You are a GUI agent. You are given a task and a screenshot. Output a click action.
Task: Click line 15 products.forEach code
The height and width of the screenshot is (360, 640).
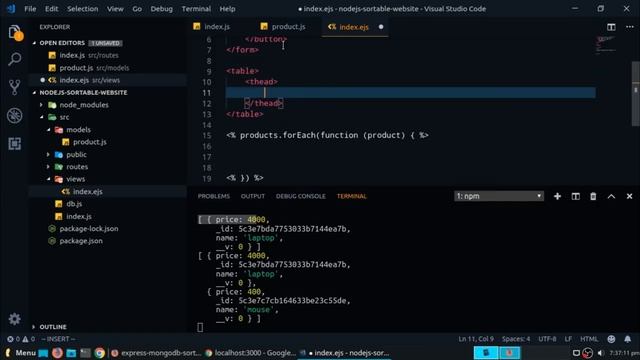click(x=327, y=135)
